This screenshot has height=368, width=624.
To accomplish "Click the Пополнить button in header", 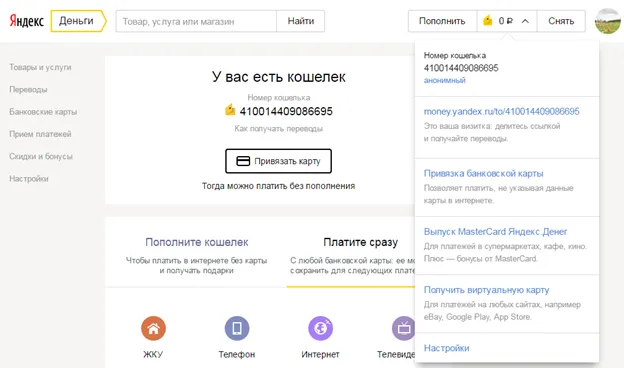I will click(442, 21).
